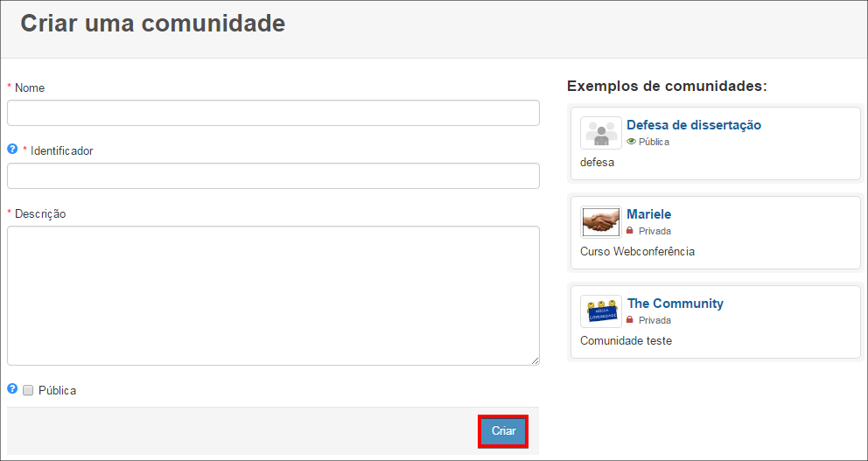The width and height of the screenshot is (868, 461).
Task: Click the help icon beside Identificador
Action: [x=12, y=150]
